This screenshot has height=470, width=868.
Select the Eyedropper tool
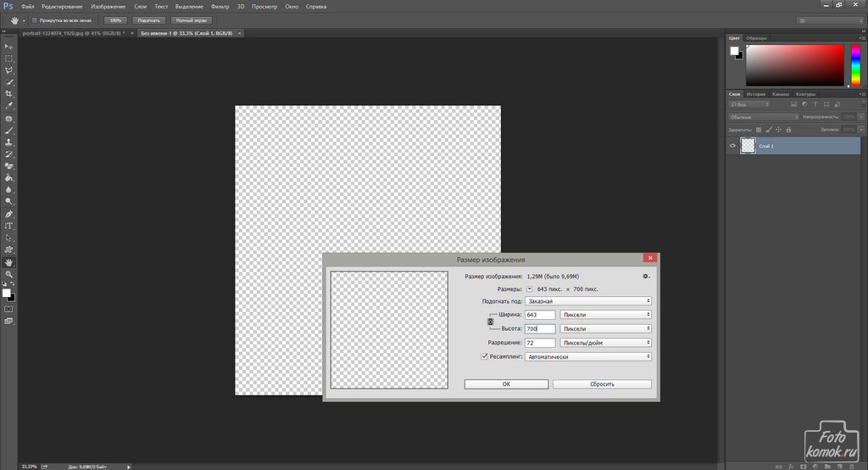8,106
